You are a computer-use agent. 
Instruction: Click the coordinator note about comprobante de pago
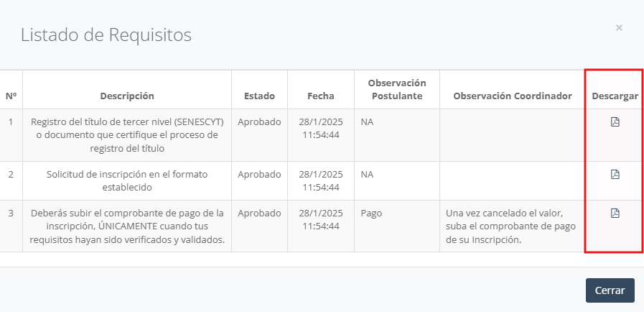511,226
